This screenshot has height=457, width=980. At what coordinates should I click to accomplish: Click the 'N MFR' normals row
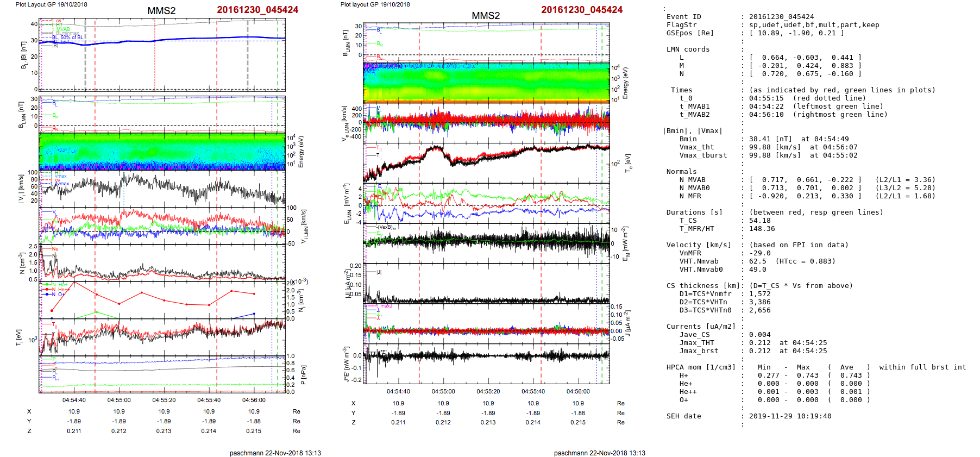(x=690, y=196)
